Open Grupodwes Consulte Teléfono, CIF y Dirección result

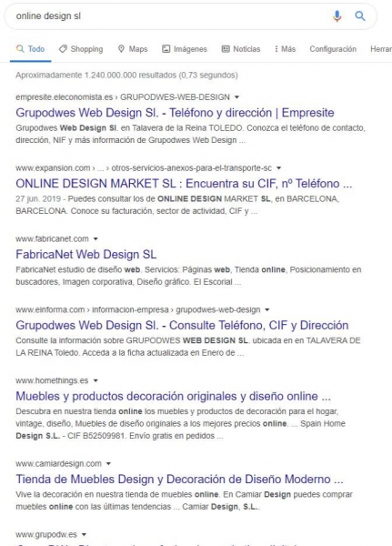point(182,325)
